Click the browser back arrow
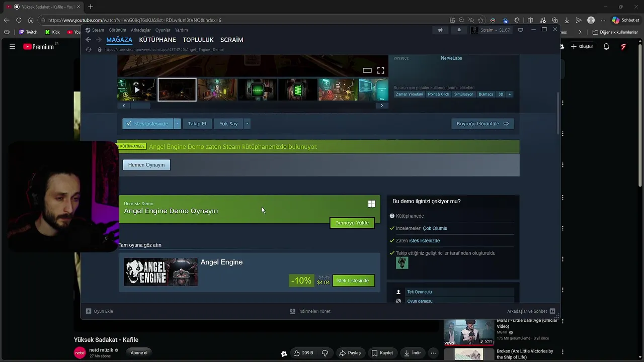This screenshot has height=362, width=644. point(7,20)
